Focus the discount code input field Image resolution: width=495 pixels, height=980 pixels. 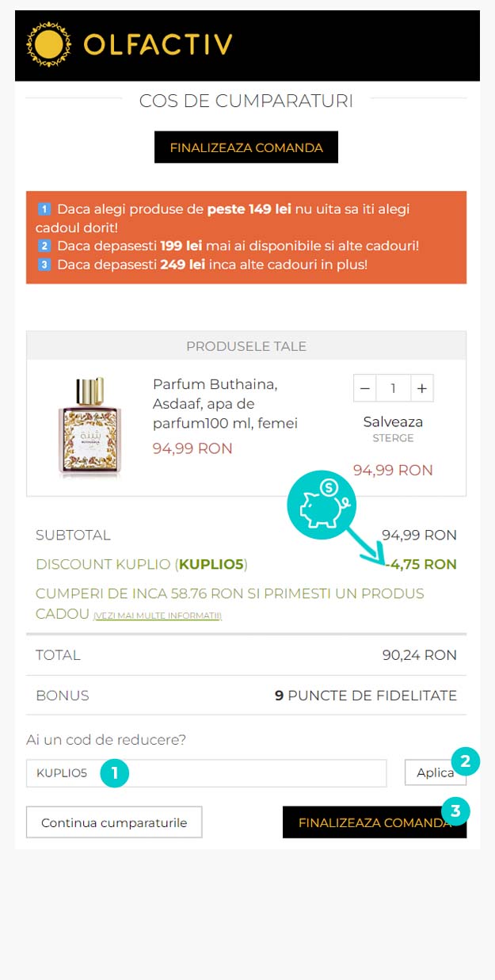[238, 773]
